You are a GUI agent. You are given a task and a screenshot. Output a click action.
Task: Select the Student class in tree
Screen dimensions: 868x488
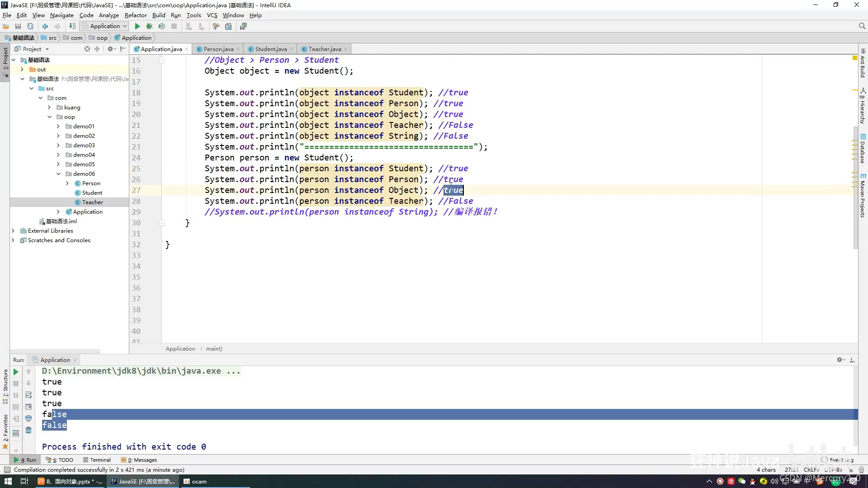point(92,193)
